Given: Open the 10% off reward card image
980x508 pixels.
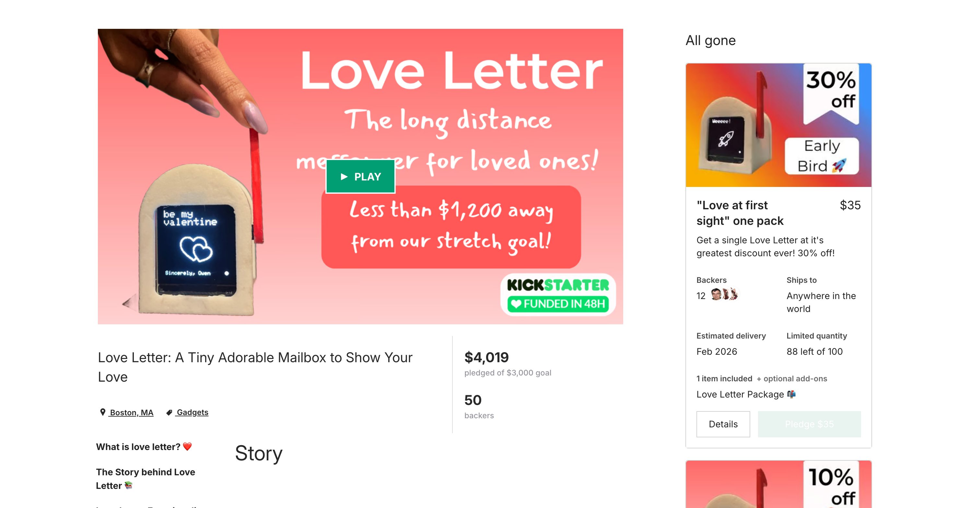Looking at the screenshot, I should (778, 485).
